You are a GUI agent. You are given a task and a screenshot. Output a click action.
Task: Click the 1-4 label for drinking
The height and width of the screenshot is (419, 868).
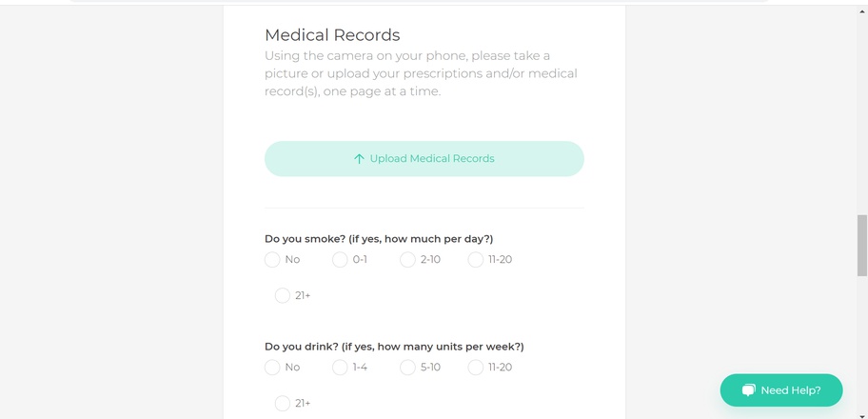360,368
